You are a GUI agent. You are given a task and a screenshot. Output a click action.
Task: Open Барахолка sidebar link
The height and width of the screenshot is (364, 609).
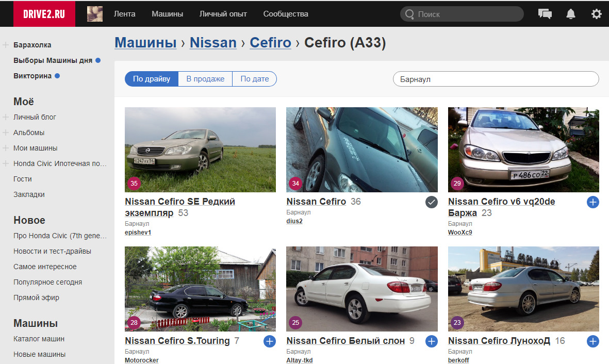coord(32,45)
